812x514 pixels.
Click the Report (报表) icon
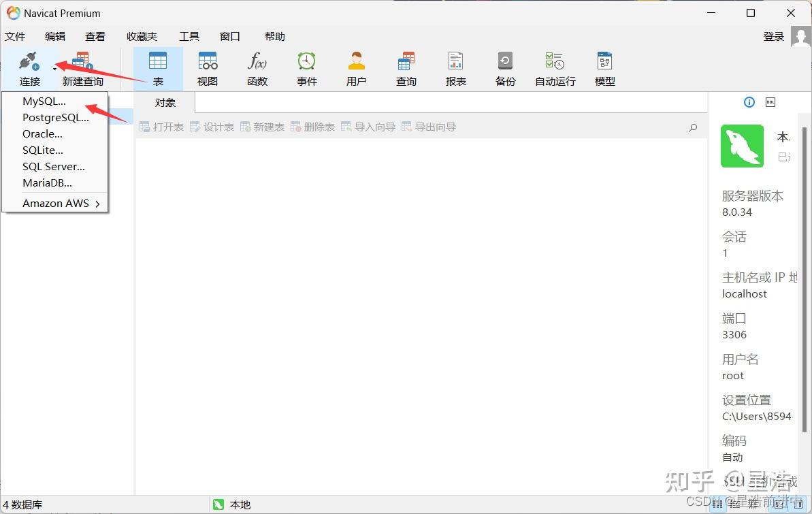[x=456, y=61]
